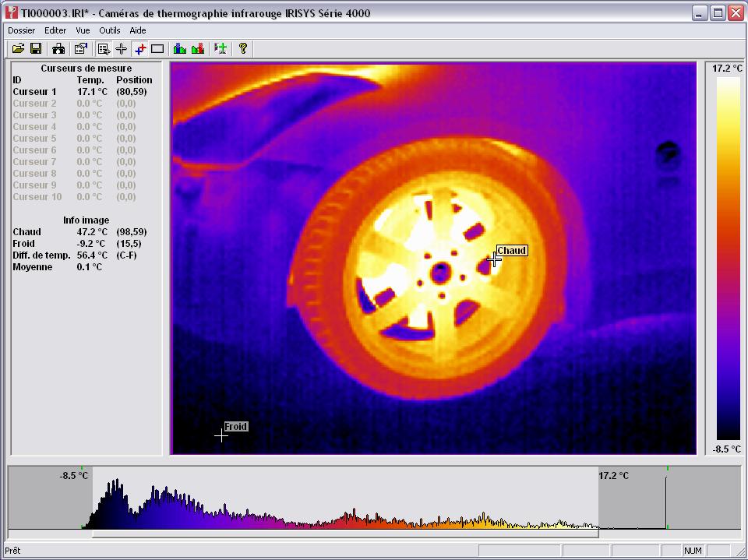Open the Vue menu

click(83, 30)
